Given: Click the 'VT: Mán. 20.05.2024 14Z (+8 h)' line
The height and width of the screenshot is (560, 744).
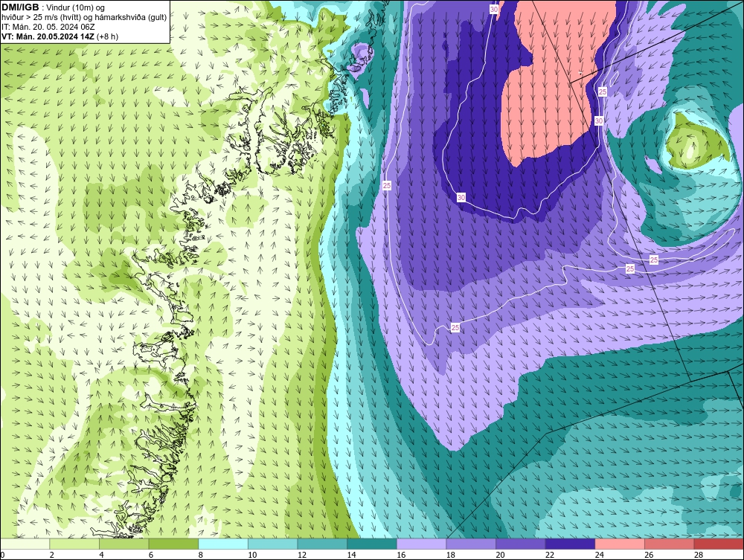Looking at the screenshot, I should click(60, 36).
